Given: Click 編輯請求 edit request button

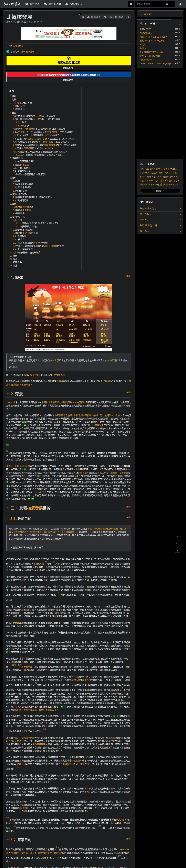Looking at the screenshot, I should 94,16.
